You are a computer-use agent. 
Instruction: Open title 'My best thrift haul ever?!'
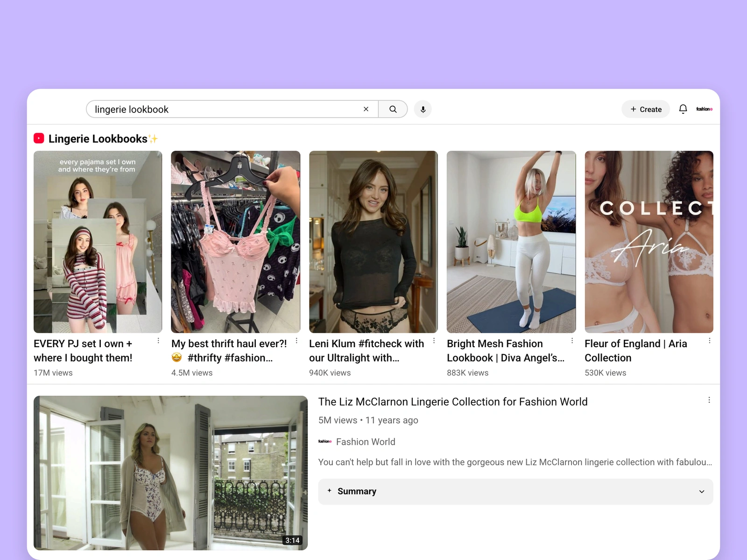[x=229, y=351]
